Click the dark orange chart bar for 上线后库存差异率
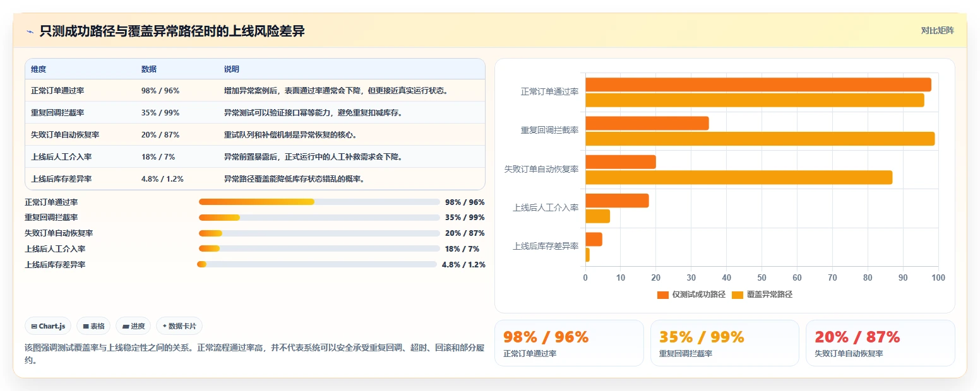980x391 pixels. pos(594,240)
